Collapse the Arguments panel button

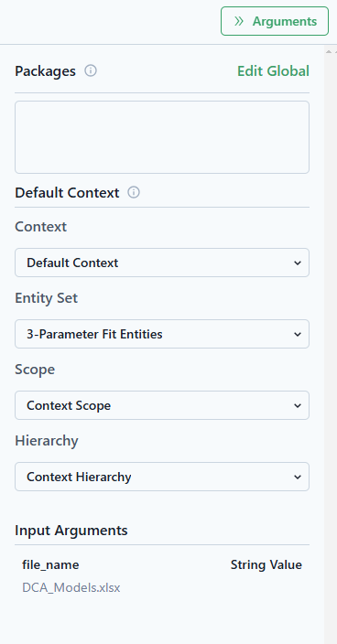tap(275, 21)
